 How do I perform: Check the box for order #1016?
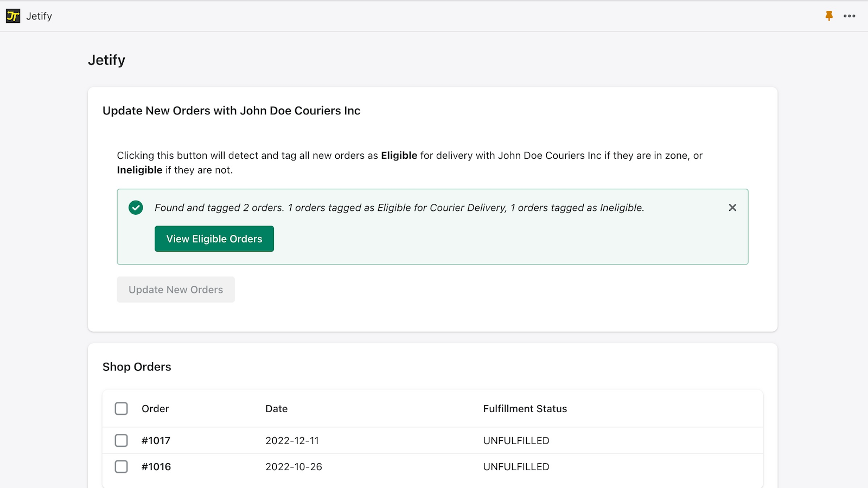tap(122, 466)
